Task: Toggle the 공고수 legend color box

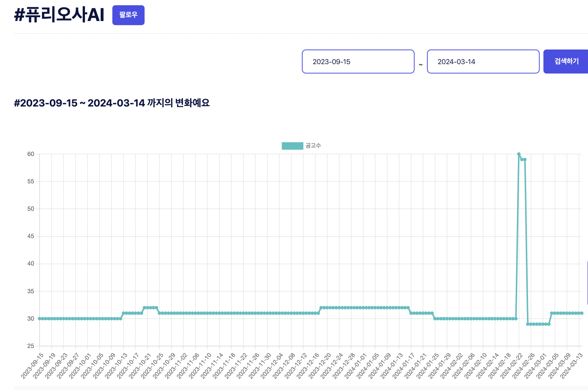Action: [292, 146]
